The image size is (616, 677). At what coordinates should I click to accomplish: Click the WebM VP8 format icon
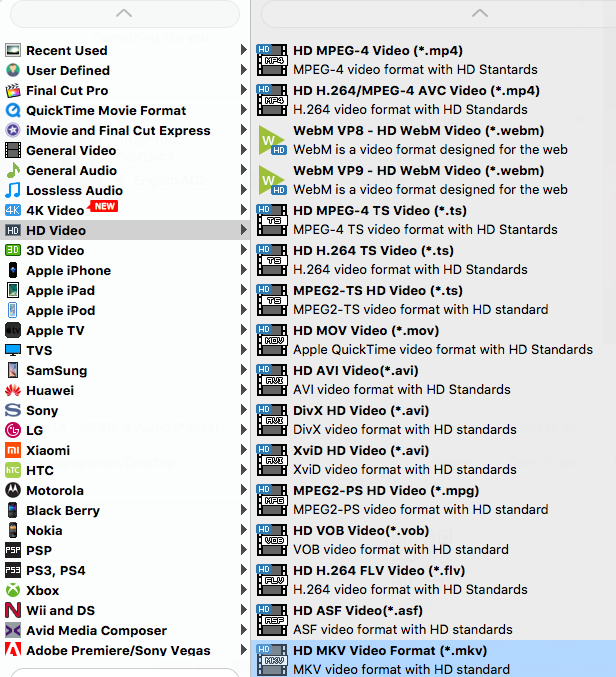pyautogui.click(x=272, y=140)
